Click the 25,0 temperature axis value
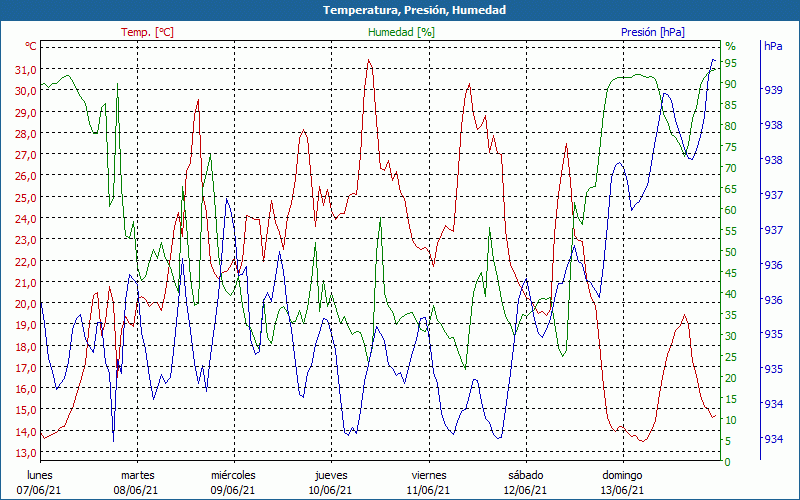The height and width of the screenshot is (500, 800). click(x=24, y=197)
